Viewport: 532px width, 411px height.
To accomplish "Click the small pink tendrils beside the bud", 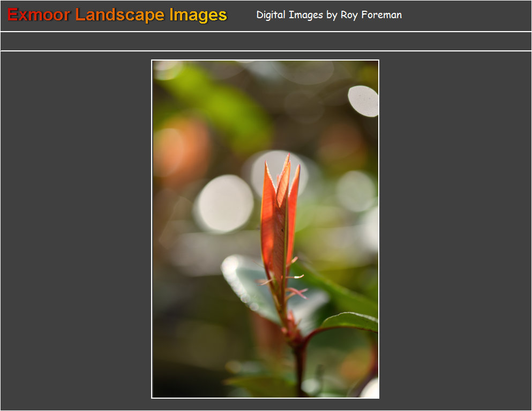I will (296, 292).
